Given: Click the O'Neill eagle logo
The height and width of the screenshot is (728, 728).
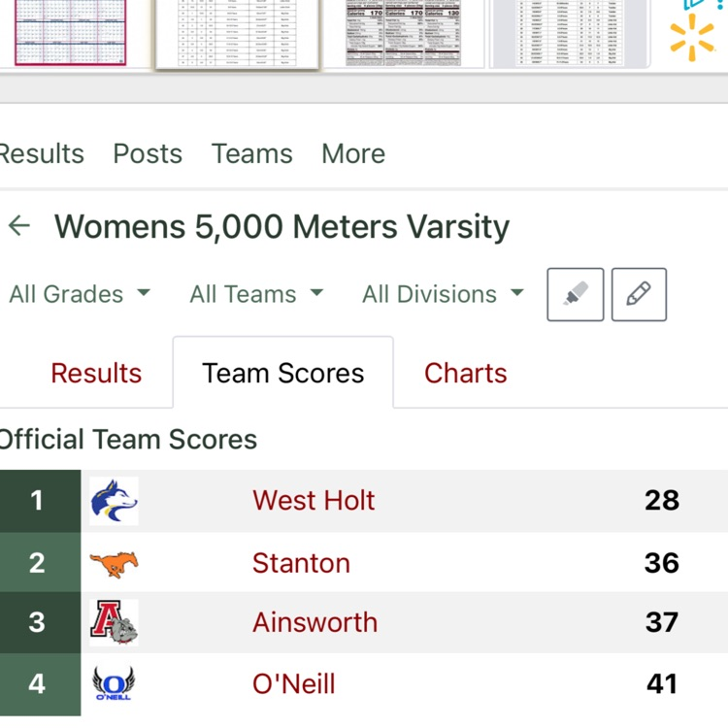Looking at the screenshot, I should tap(114, 684).
